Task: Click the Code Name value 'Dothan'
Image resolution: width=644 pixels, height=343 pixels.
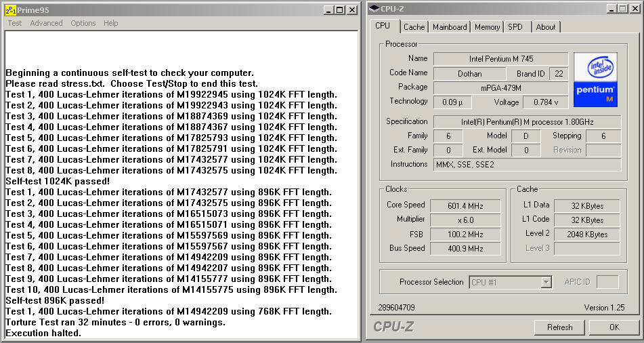Action: click(470, 74)
